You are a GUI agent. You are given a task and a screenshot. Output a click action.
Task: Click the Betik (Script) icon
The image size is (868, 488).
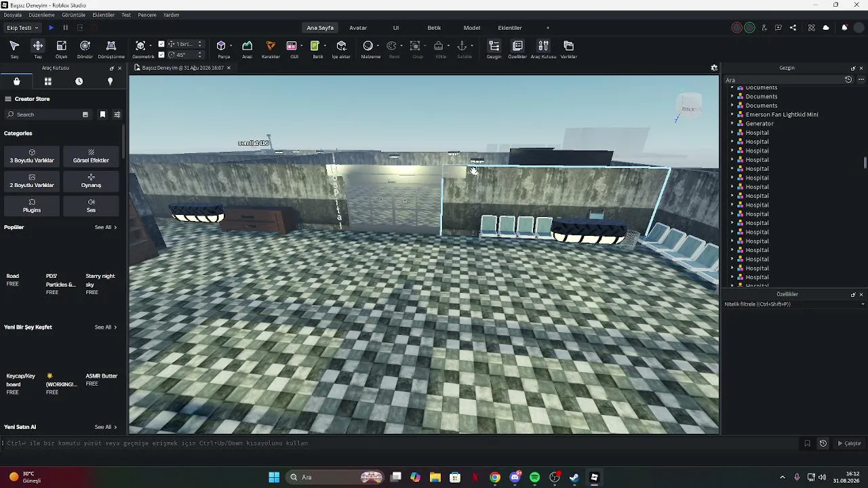pos(315,45)
